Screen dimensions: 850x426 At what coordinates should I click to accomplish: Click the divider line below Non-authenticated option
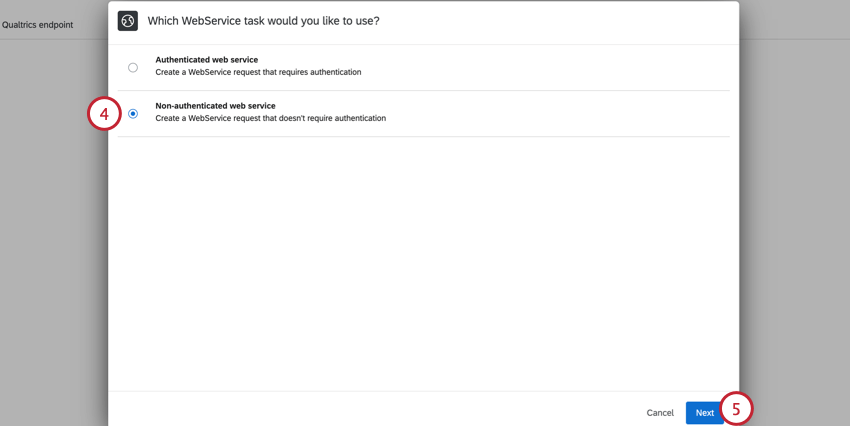(423, 137)
